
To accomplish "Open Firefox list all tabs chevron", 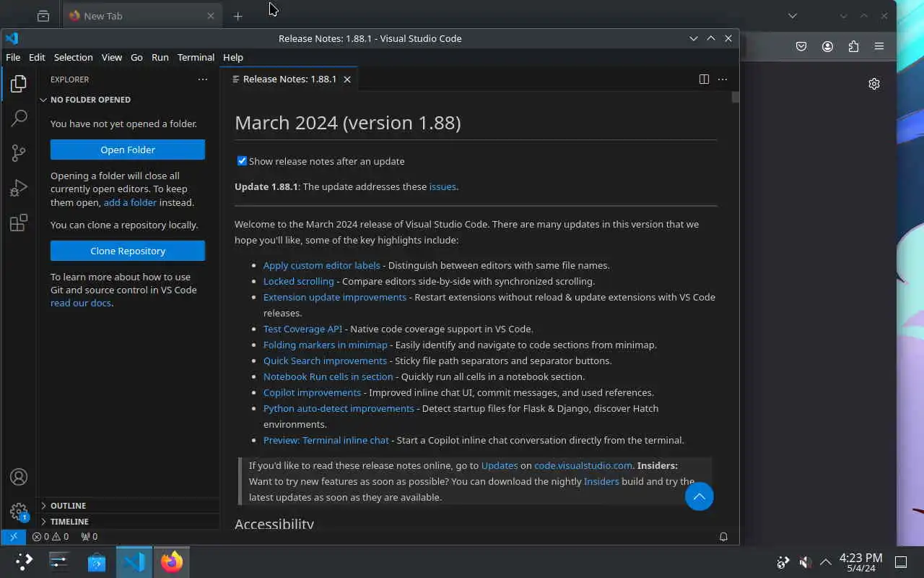I will coord(793,16).
